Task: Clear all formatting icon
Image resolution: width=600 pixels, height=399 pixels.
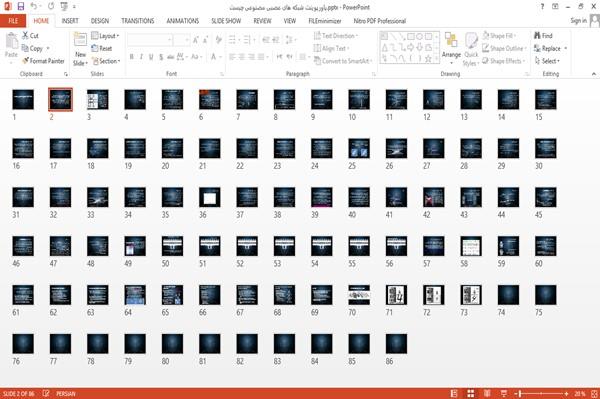Action: click(x=219, y=40)
